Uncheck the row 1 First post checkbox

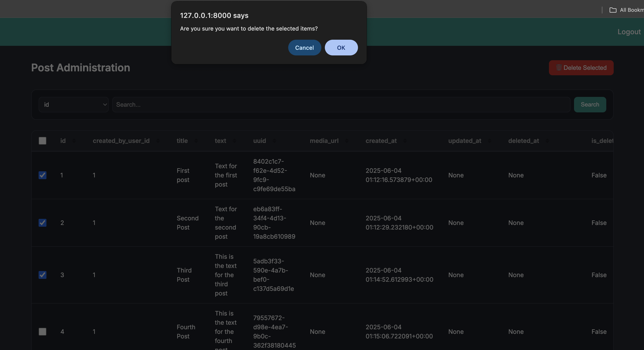tap(43, 175)
